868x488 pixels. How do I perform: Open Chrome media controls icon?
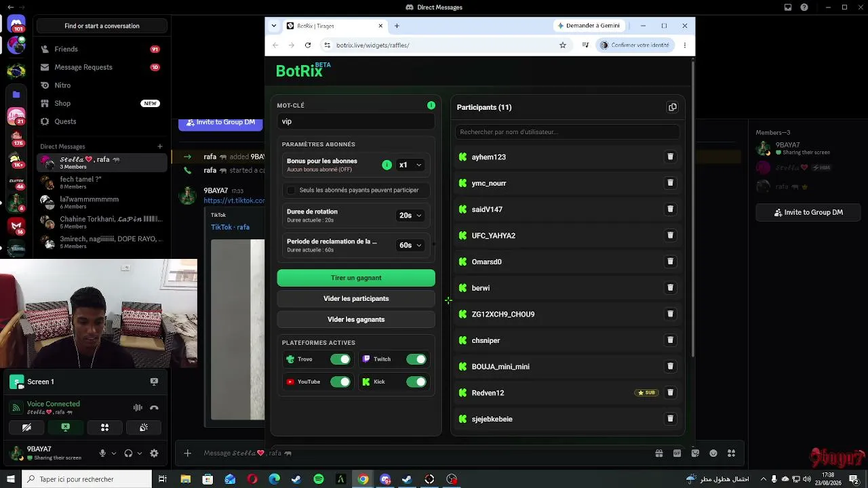tap(585, 45)
